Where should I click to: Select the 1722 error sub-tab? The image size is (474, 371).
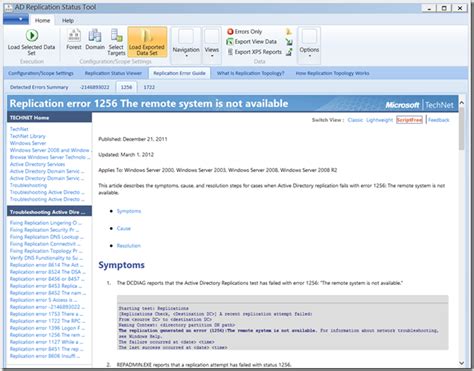point(149,87)
